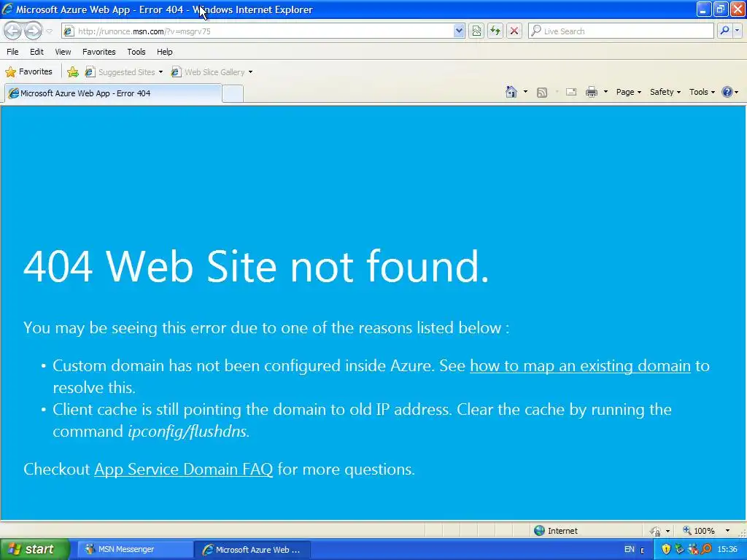Open the Windows Start menu
Screen dimensions: 747x560
35,549
